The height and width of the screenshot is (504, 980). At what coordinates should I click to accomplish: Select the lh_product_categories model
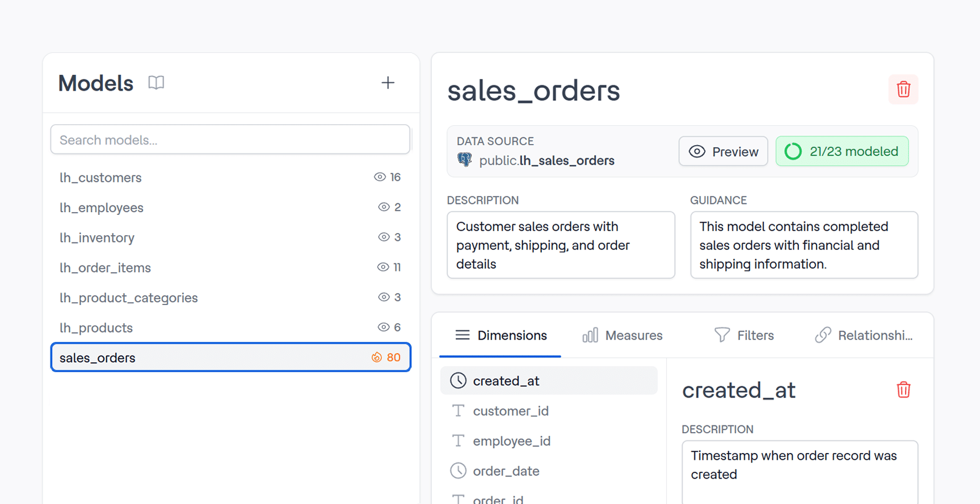(x=230, y=298)
